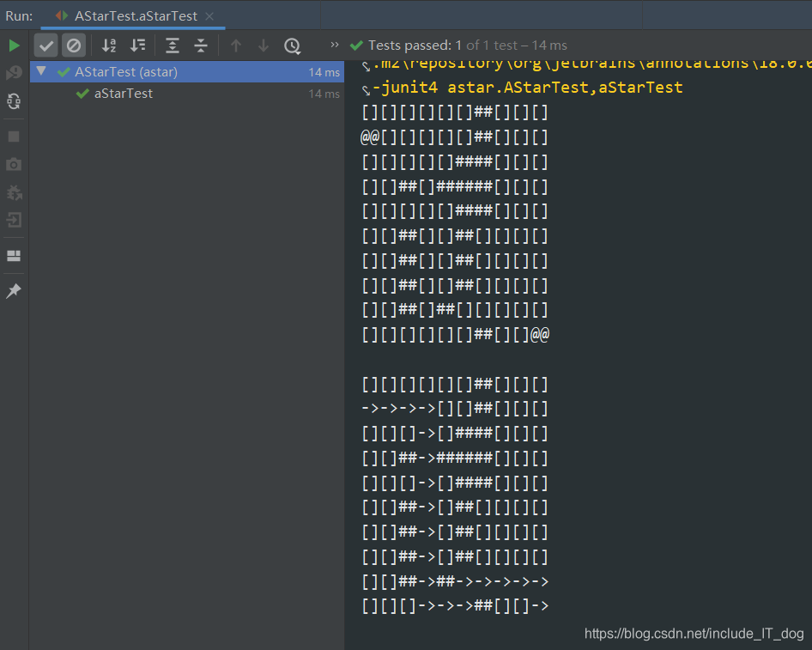Open test history clock icon
812x650 pixels.
pos(292,46)
